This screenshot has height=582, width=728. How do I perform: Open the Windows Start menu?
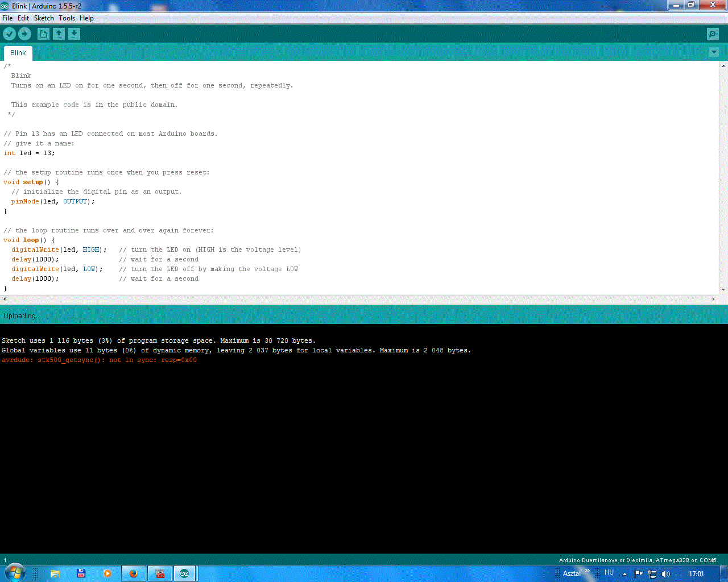click(15, 573)
